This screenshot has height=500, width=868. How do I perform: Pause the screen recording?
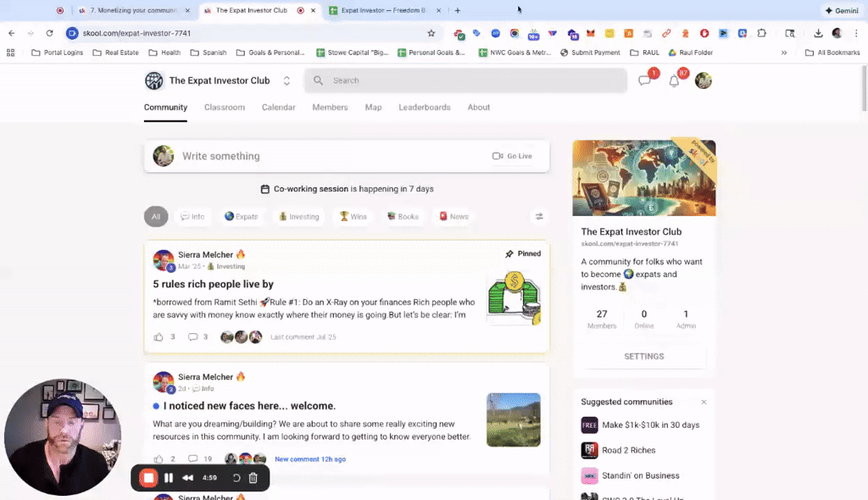click(169, 478)
